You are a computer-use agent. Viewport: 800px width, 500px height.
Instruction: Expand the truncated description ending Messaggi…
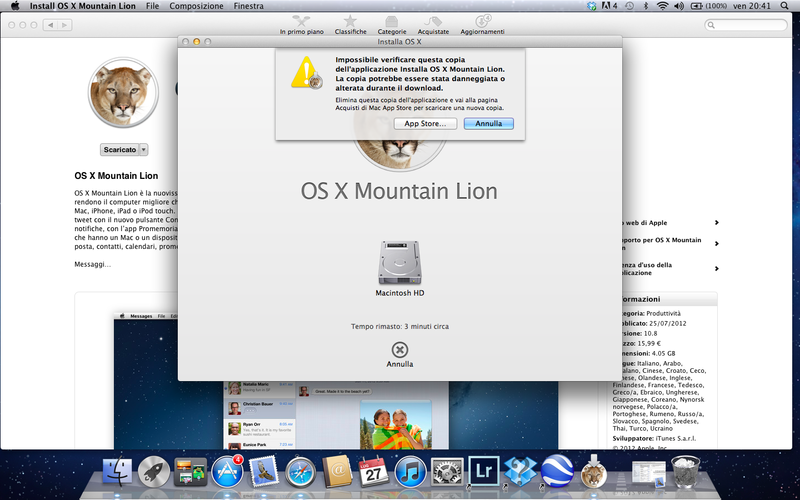[x=92, y=264]
